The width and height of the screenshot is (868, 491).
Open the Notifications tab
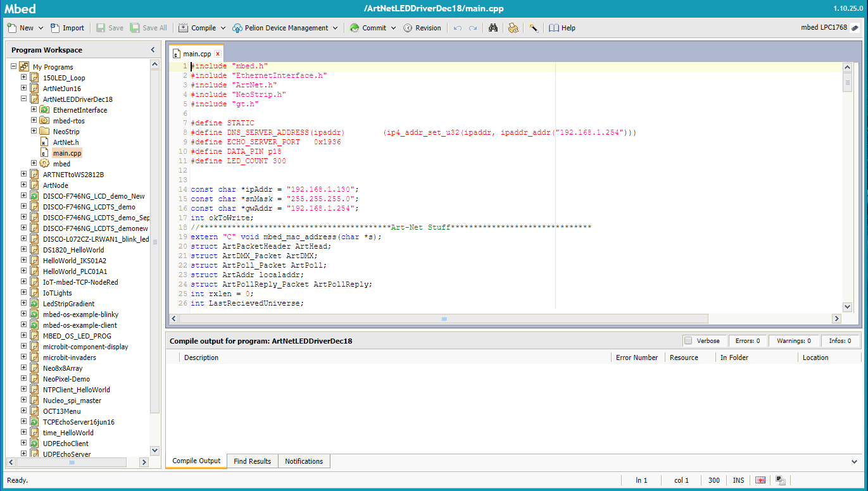(304, 461)
